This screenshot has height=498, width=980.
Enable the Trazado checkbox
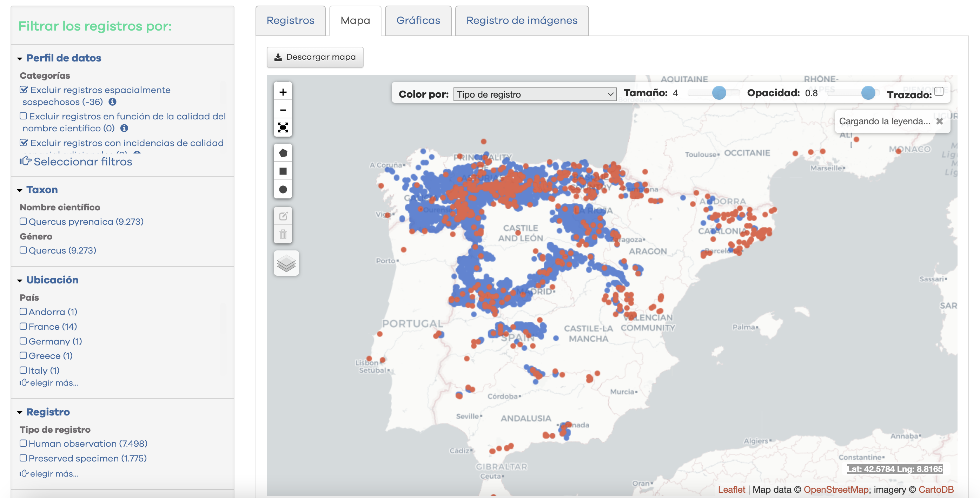coord(939,91)
